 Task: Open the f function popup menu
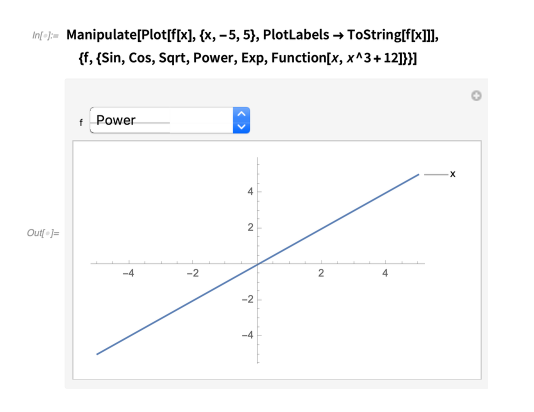170,120
